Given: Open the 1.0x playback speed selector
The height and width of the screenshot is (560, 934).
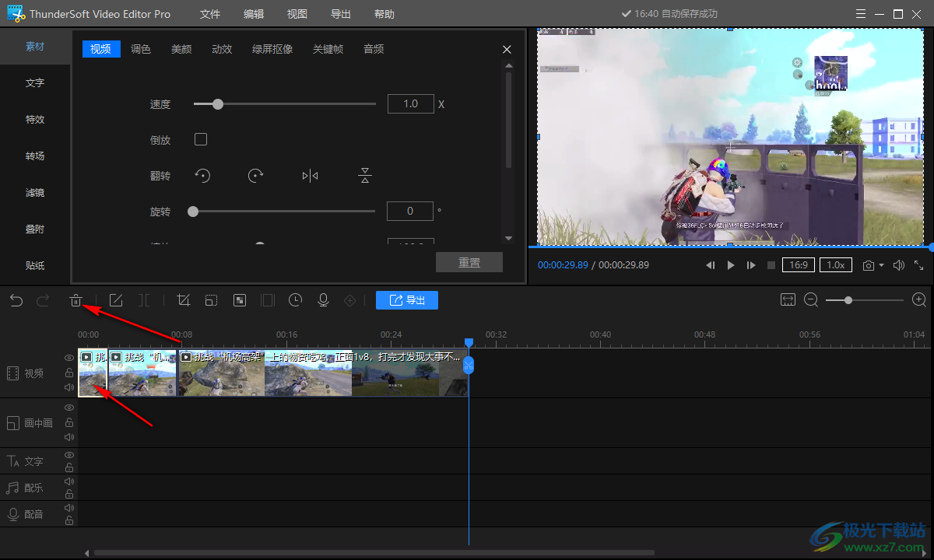Looking at the screenshot, I should tap(835, 264).
